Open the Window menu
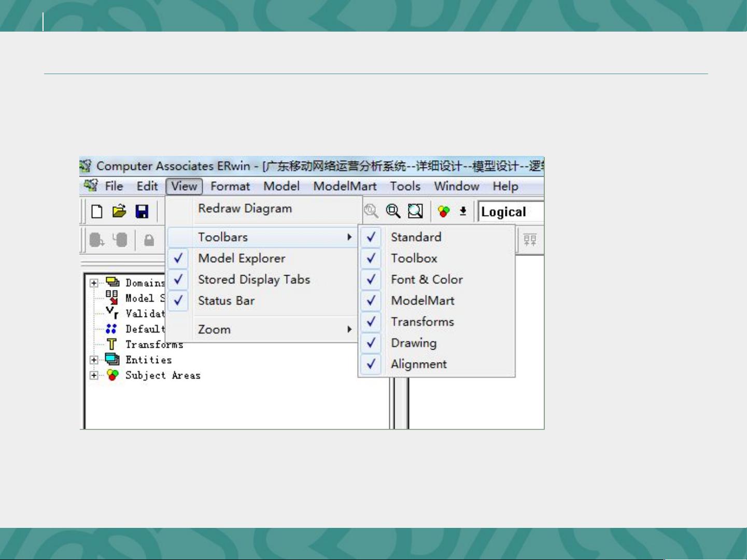The height and width of the screenshot is (560, 747). click(x=457, y=186)
